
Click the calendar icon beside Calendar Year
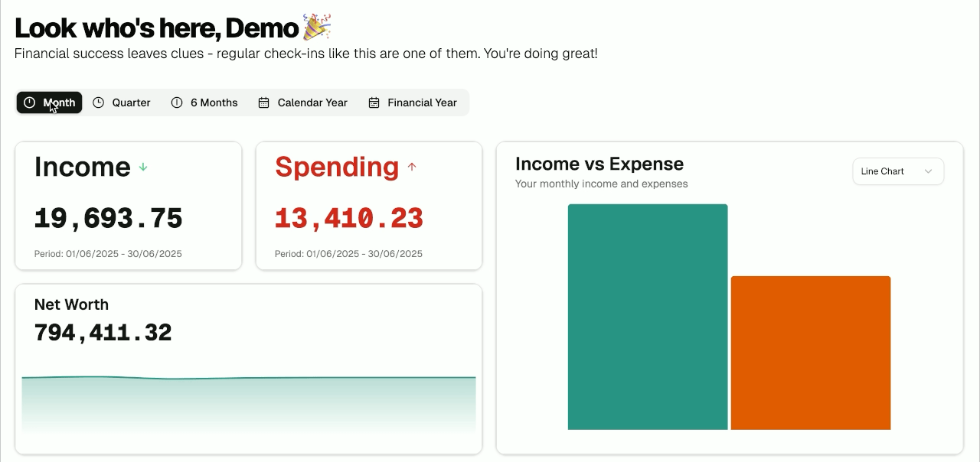tap(263, 102)
